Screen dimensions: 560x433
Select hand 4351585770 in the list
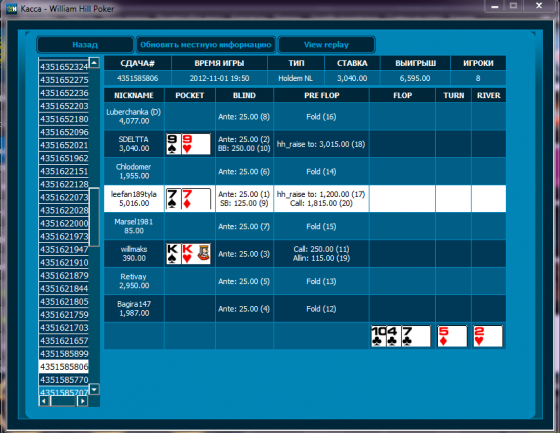pyautogui.click(x=64, y=380)
